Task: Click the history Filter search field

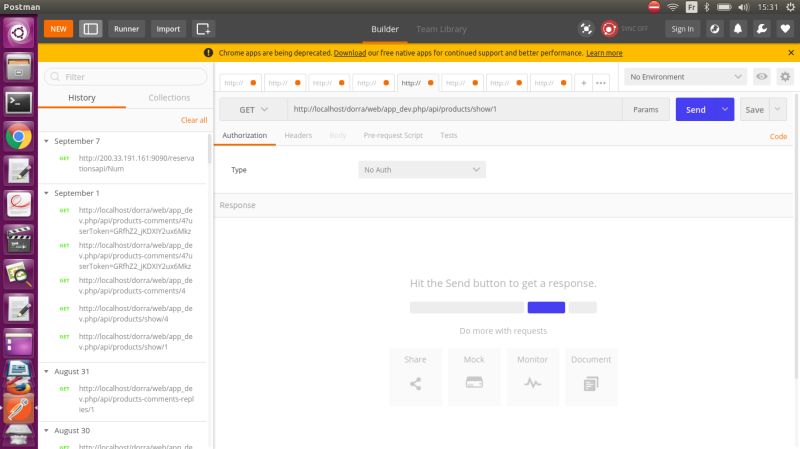Action: coord(126,77)
